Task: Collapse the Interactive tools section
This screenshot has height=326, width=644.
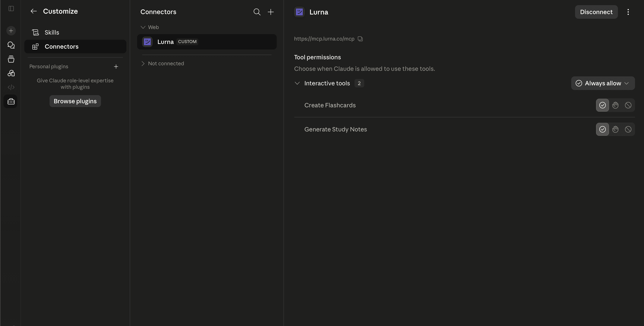Action: pyautogui.click(x=297, y=83)
